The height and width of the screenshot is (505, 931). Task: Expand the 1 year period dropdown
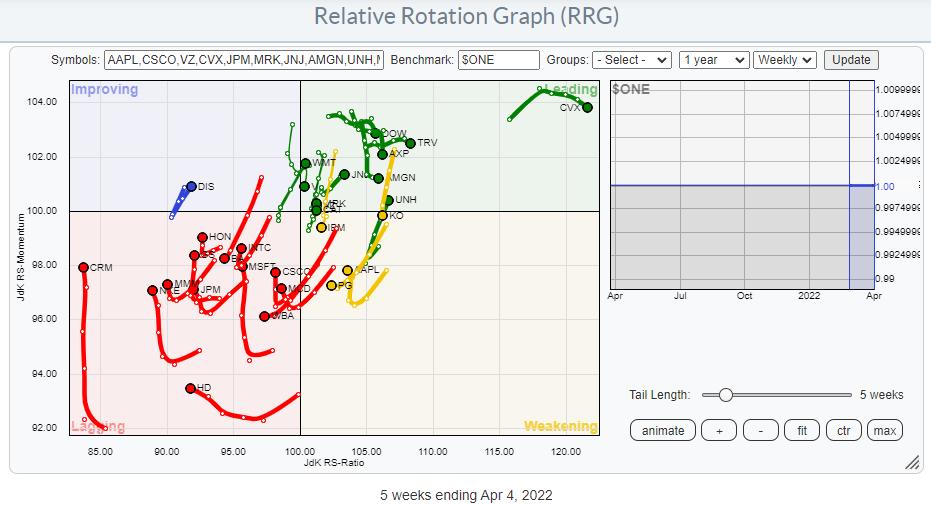pos(713,60)
